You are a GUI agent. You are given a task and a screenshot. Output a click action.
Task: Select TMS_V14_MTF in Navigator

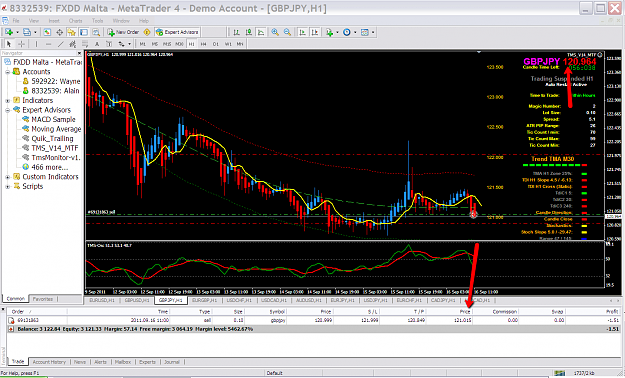click(x=55, y=148)
